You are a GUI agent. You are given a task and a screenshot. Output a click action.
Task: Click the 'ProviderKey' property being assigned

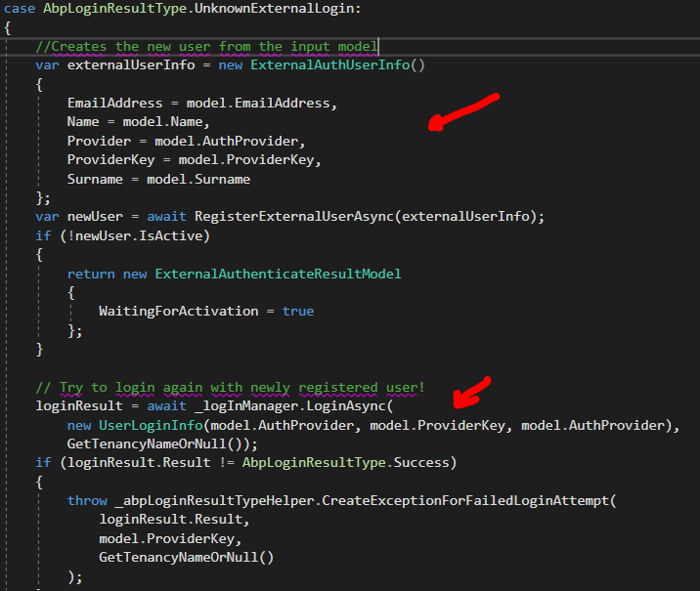(x=110, y=159)
